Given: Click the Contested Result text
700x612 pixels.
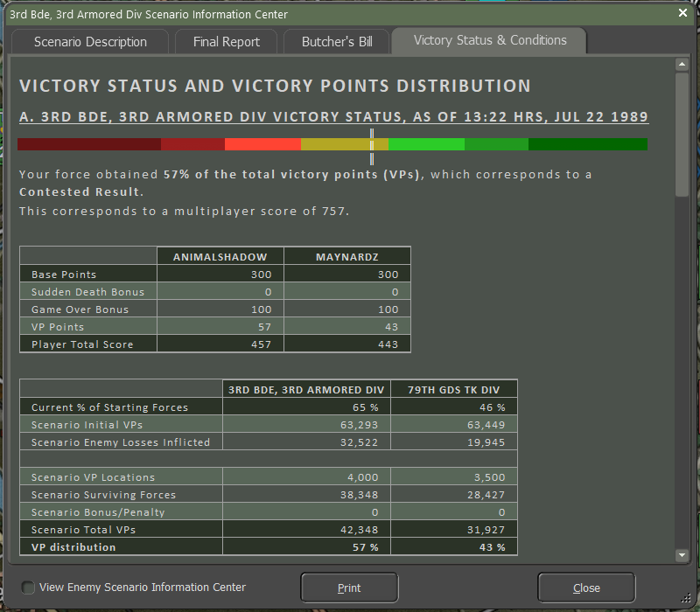Looking at the screenshot, I should [81, 191].
